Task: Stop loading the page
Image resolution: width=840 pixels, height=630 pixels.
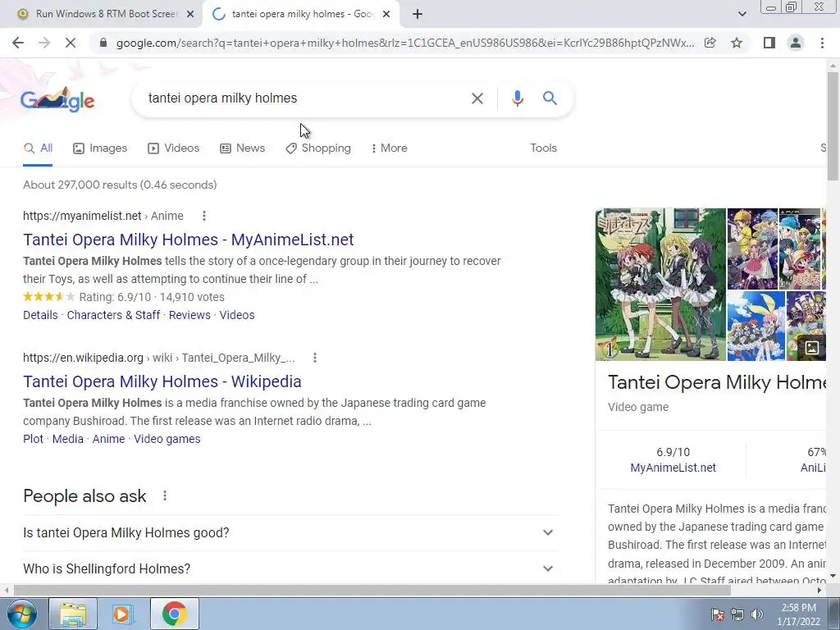Action: click(x=71, y=43)
